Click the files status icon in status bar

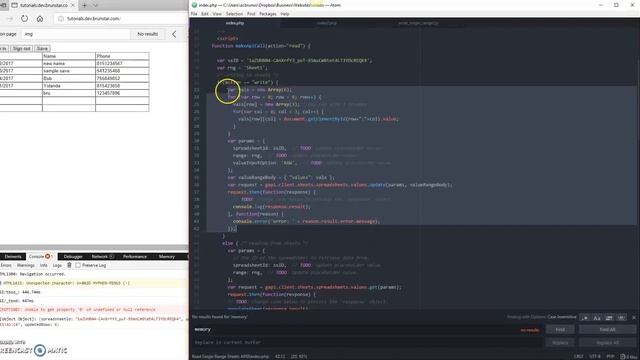coord(629,356)
